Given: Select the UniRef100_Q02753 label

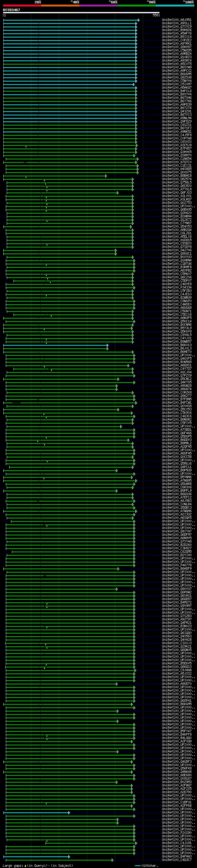Looking at the screenshot, I should point(177,203).
